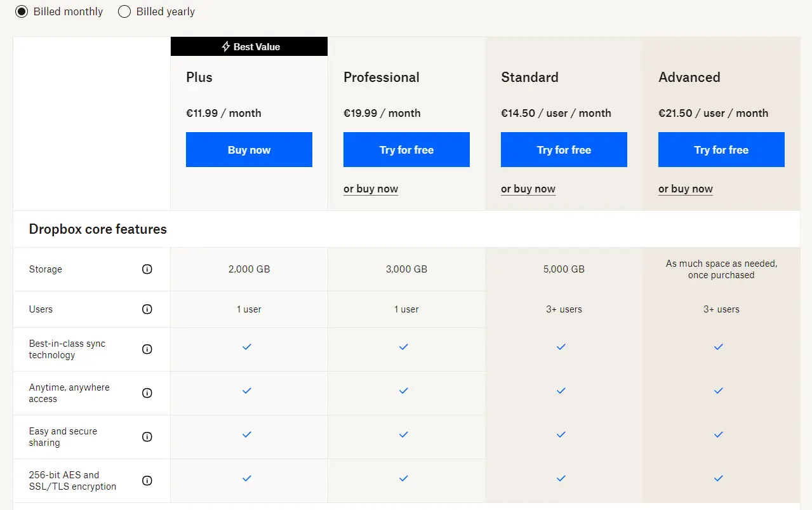The height and width of the screenshot is (510, 812).
Task: Show info for Best-in-class sync technology
Action: [x=147, y=349]
